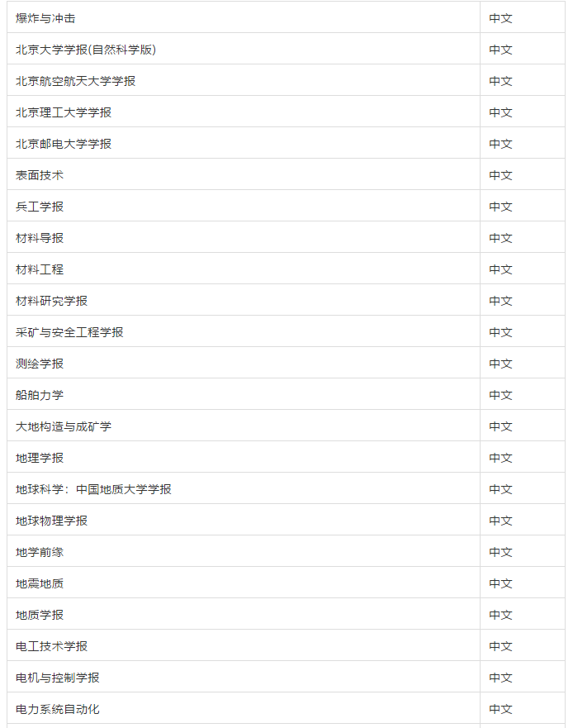Select 电工技术学报 in the list

(51, 646)
